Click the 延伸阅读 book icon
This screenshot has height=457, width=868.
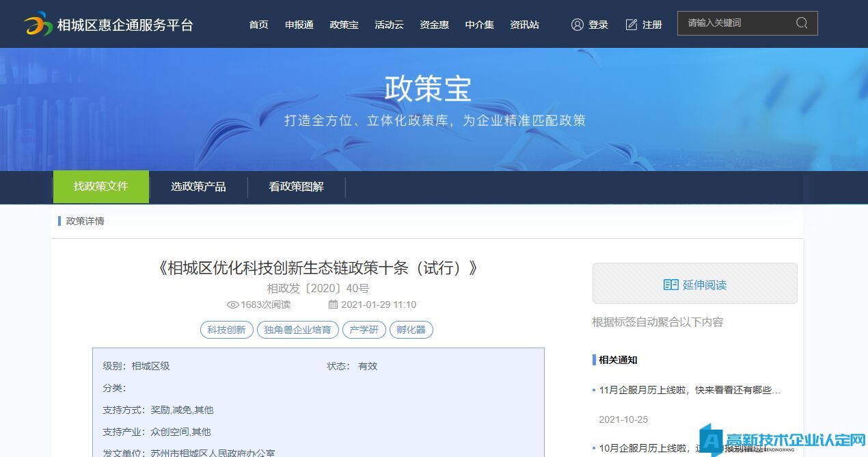pos(670,285)
